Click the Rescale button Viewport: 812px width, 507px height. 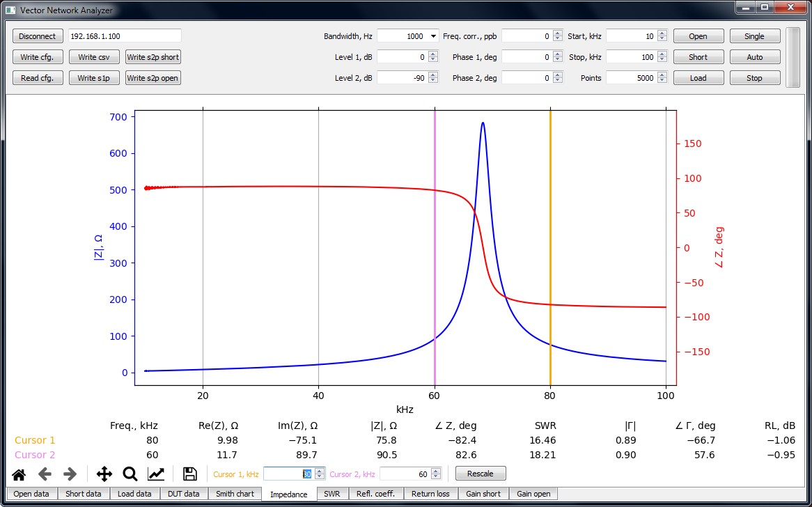[481, 474]
